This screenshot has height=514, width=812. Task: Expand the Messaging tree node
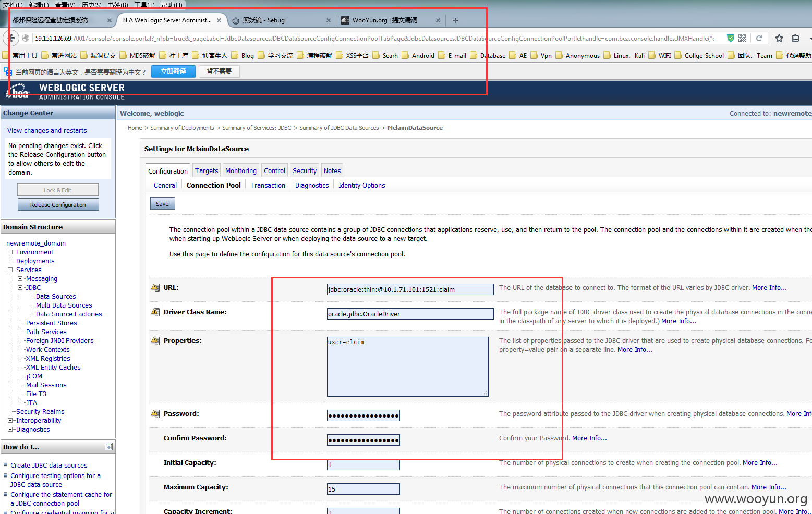pos(20,279)
